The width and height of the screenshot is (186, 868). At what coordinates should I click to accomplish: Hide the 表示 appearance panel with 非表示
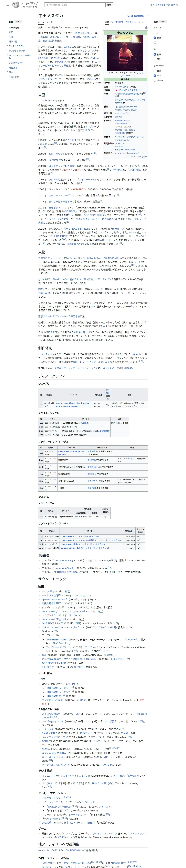click(x=163, y=22)
